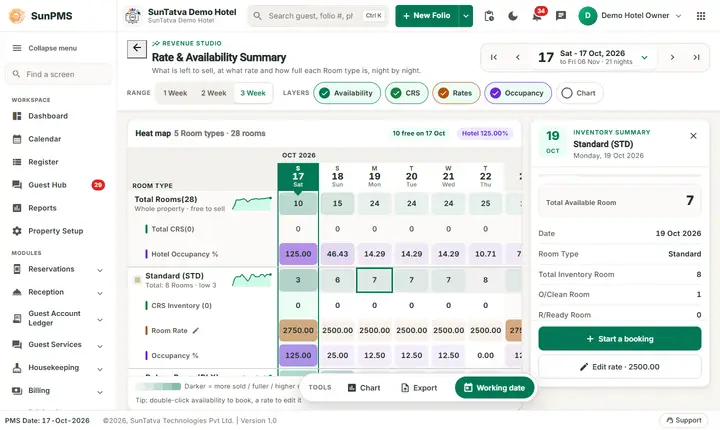Click the Chart tool in bottom toolbar
The width and height of the screenshot is (720, 430).
click(364, 388)
